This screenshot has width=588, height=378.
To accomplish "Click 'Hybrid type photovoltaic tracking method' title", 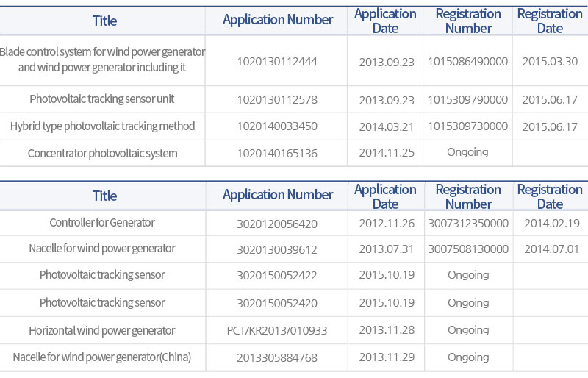I will point(102,126).
